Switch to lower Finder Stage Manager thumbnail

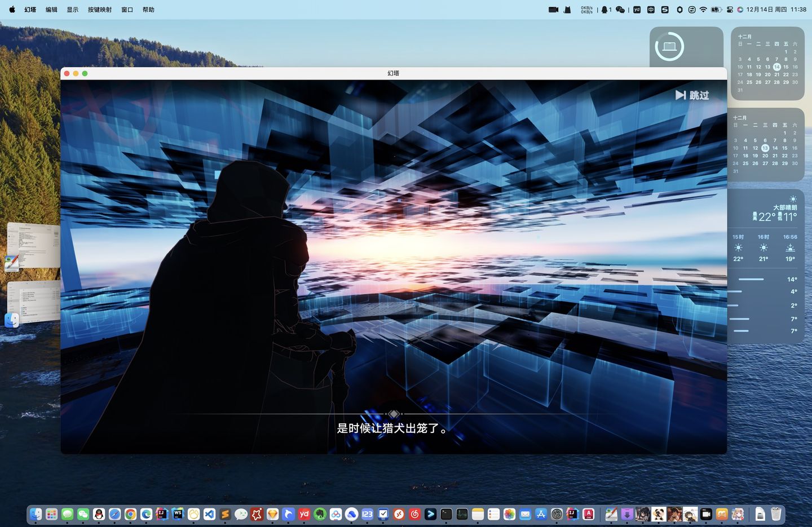[x=34, y=303]
